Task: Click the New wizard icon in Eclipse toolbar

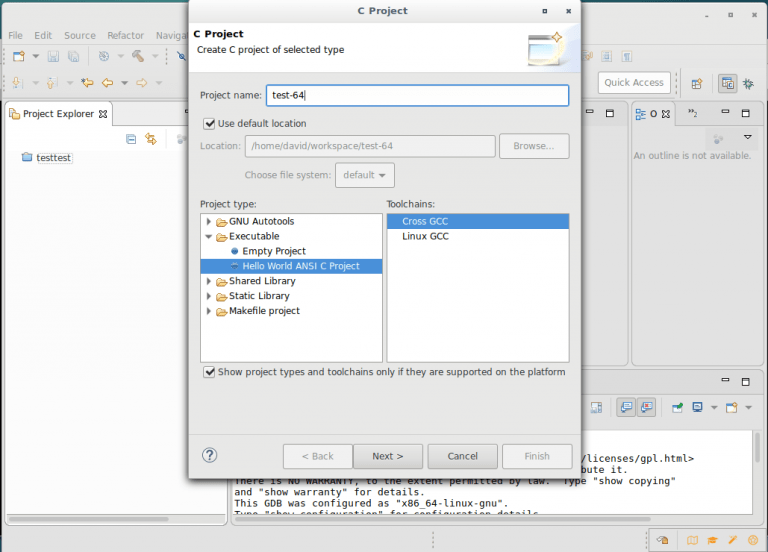Action: (x=19, y=56)
